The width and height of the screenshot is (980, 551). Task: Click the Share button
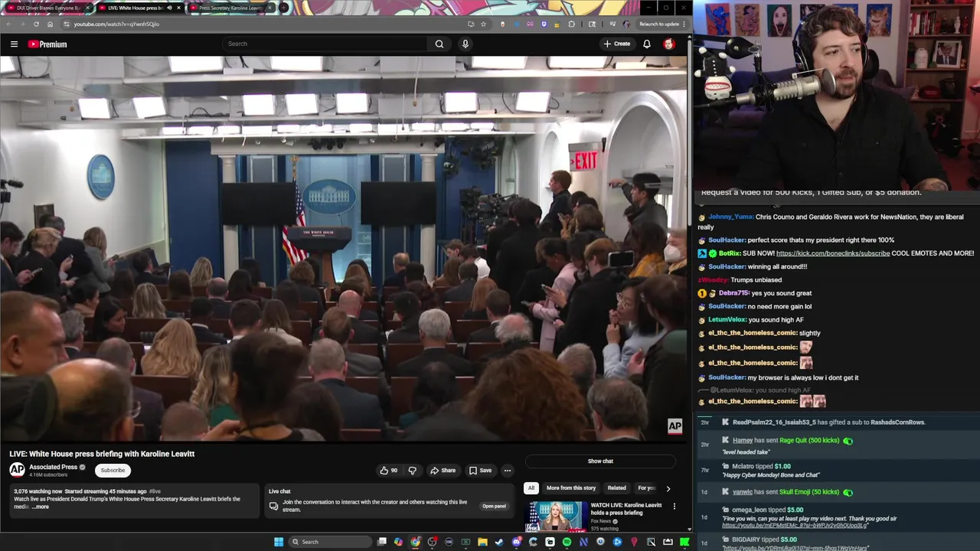(x=443, y=470)
